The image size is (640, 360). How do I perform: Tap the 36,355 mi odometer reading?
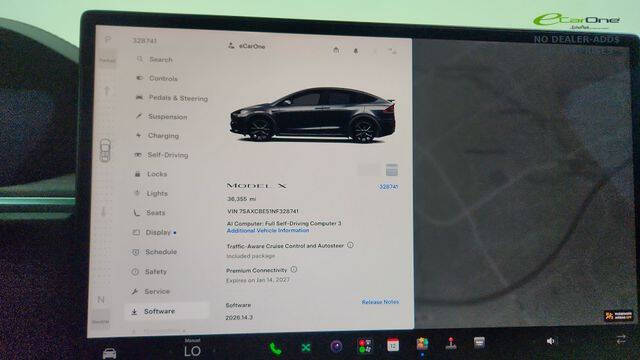[241, 199]
